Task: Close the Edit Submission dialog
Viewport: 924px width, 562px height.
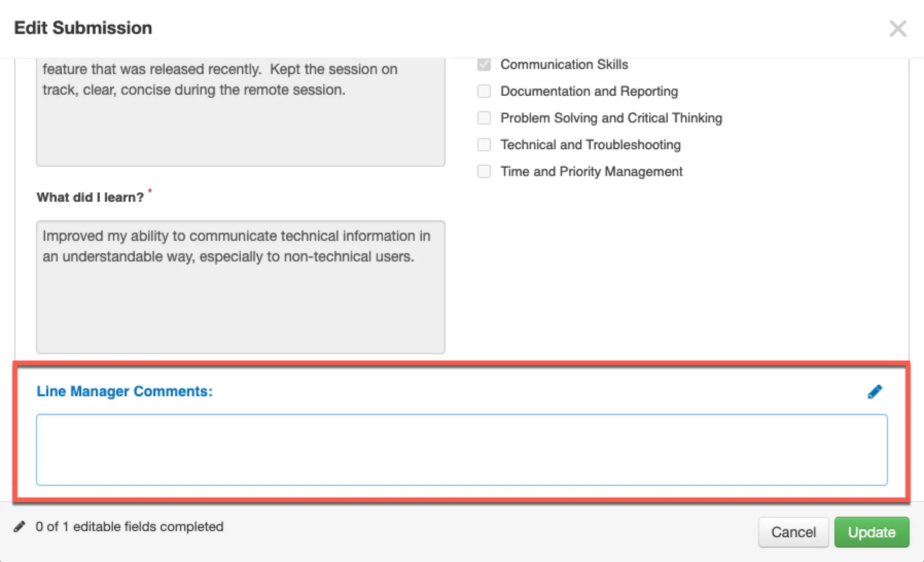Action: click(898, 28)
